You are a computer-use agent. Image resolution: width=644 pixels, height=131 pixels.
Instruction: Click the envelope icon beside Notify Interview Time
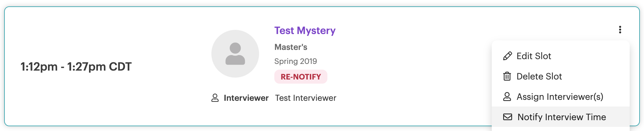point(508,117)
